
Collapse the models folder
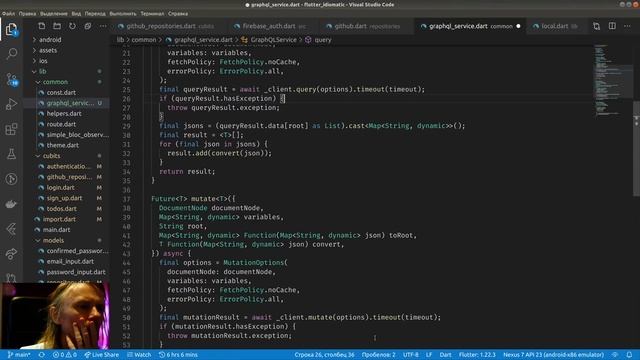coord(53,240)
